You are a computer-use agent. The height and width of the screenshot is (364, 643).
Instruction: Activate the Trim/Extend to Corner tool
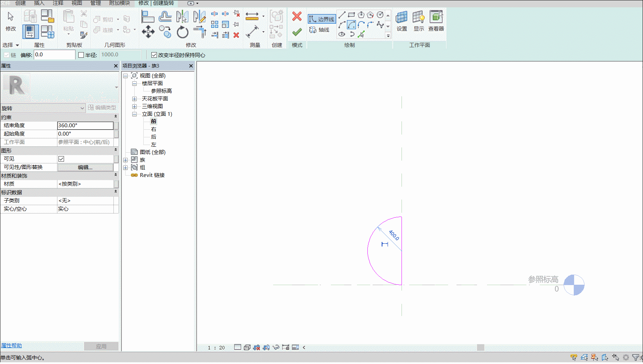click(x=199, y=32)
